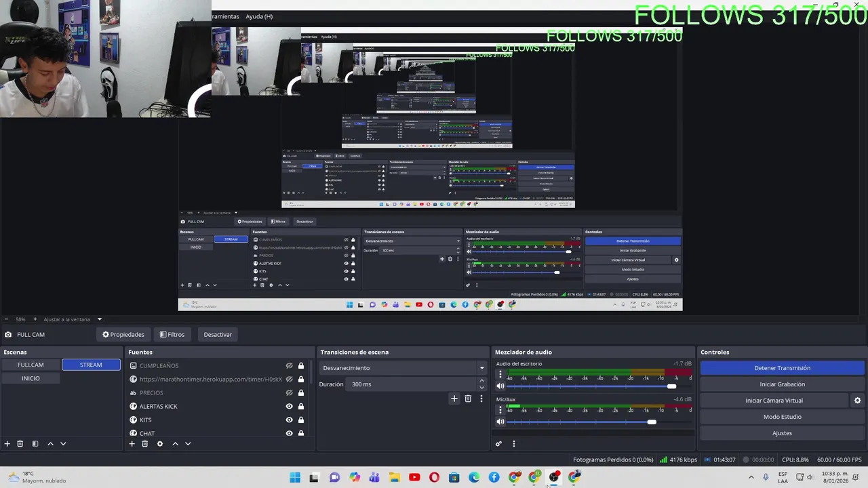This screenshot has height=488, width=868.
Task: Move the scene down in Escenas
Action: point(63,444)
